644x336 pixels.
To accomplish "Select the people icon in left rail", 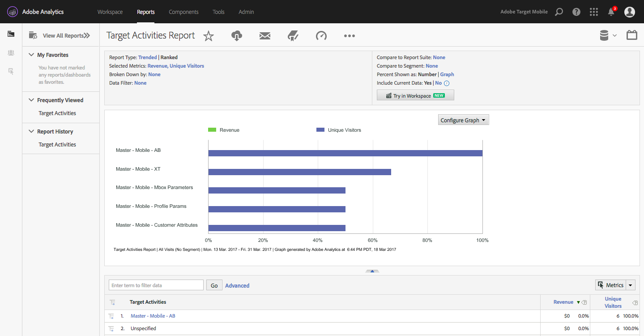I will 11,53.
